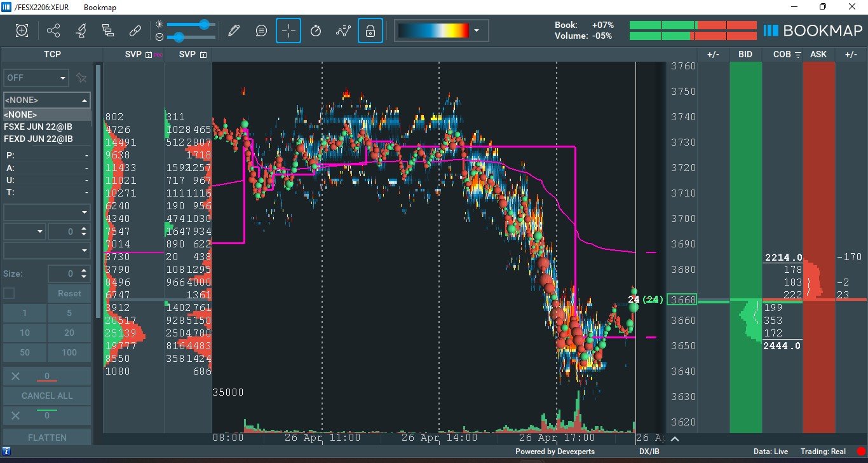868x463 pixels.
Task: Click the line chart indicator icon
Action: (343, 31)
